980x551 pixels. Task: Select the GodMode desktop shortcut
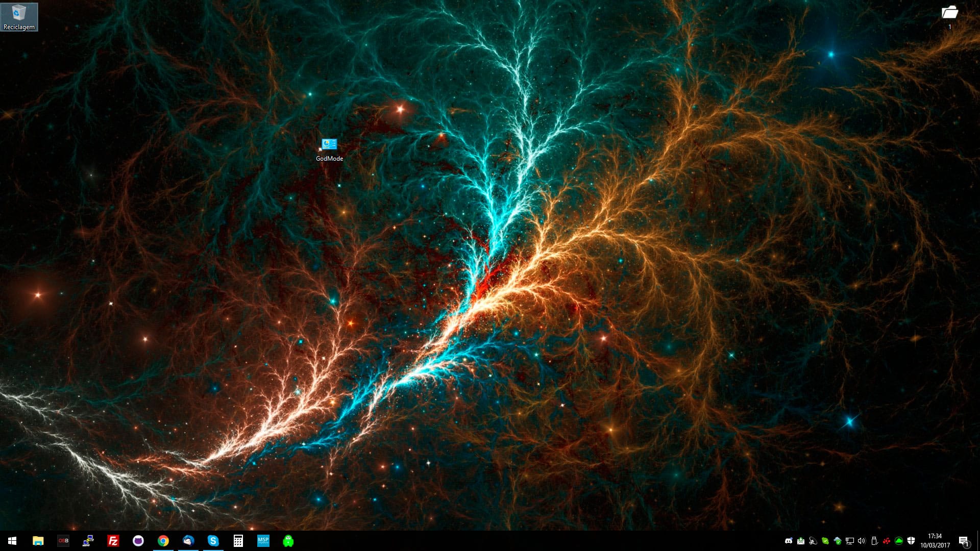pos(329,150)
